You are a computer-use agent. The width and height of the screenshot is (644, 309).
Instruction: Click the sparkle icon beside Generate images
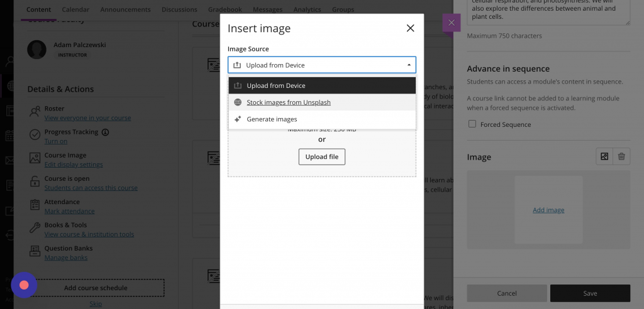click(x=237, y=119)
